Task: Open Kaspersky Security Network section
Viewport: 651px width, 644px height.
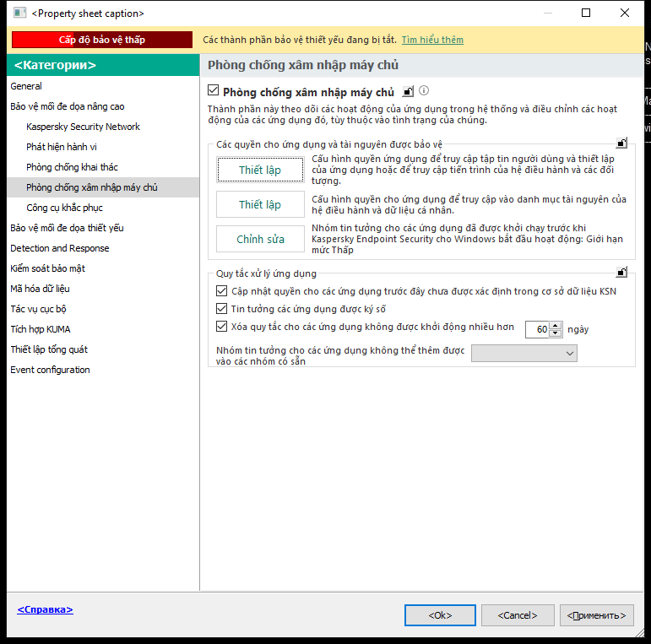Action: (x=103, y=127)
